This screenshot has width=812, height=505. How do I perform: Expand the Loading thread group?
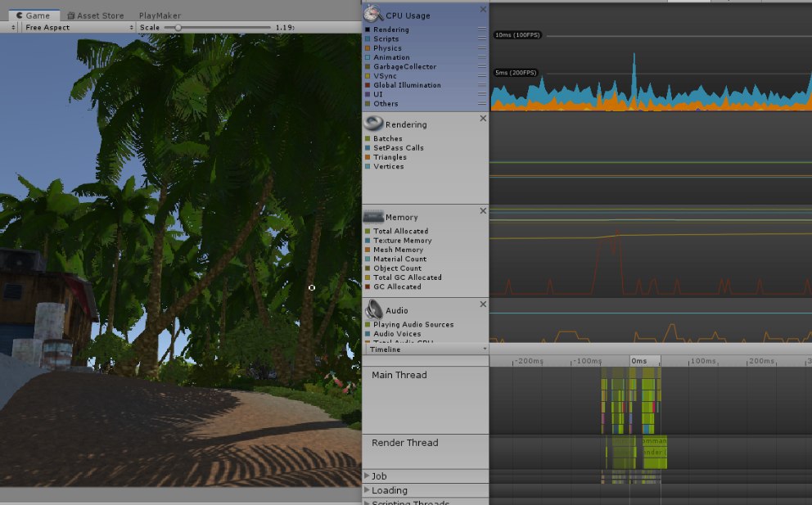coord(368,490)
